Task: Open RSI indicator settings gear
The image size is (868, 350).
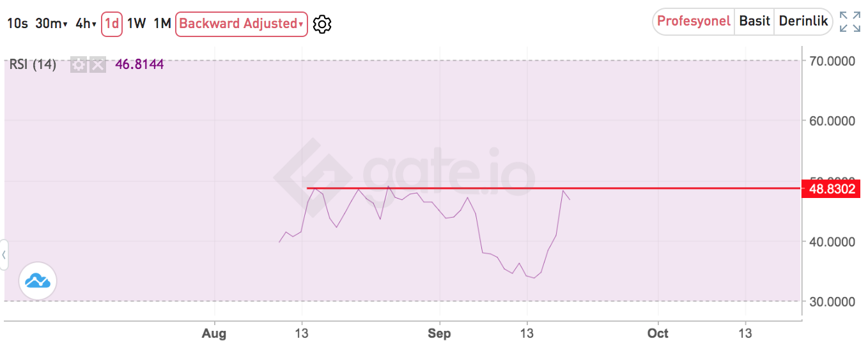Action: (78, 65)
